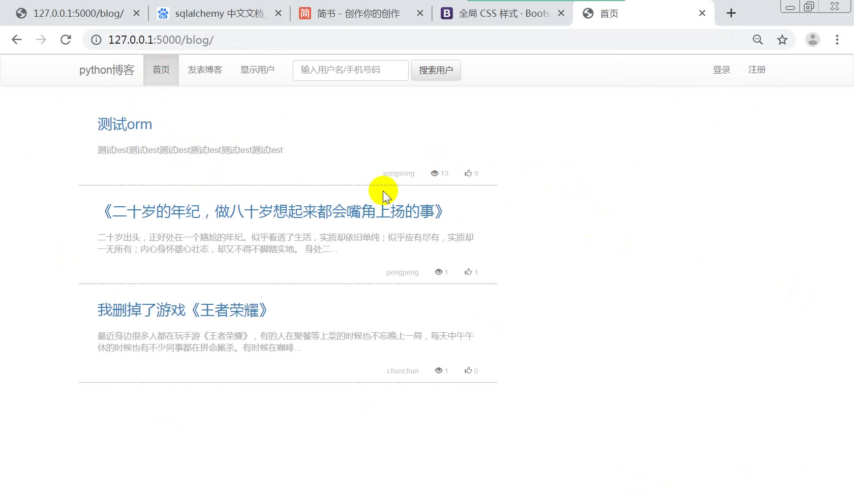854x504 pixels.
Task: Select the 发表博客 navigation item
Action: tap(204, 70)
